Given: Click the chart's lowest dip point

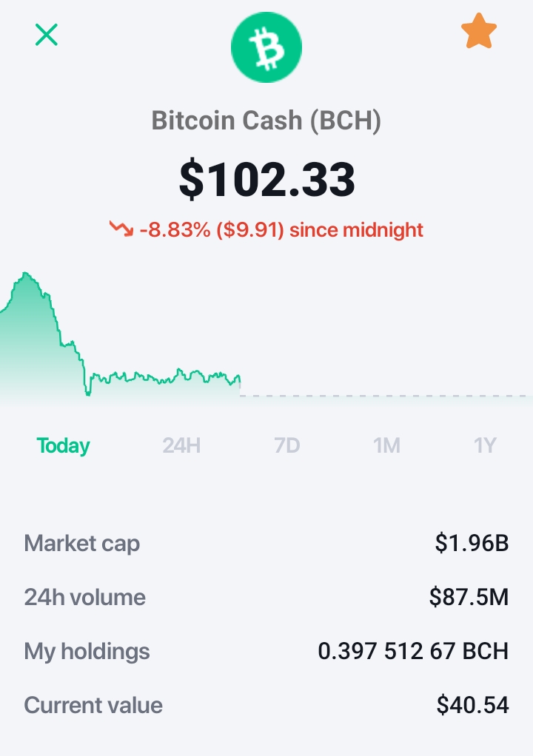Looking at the screenshot, I should (x=88, y=394).
